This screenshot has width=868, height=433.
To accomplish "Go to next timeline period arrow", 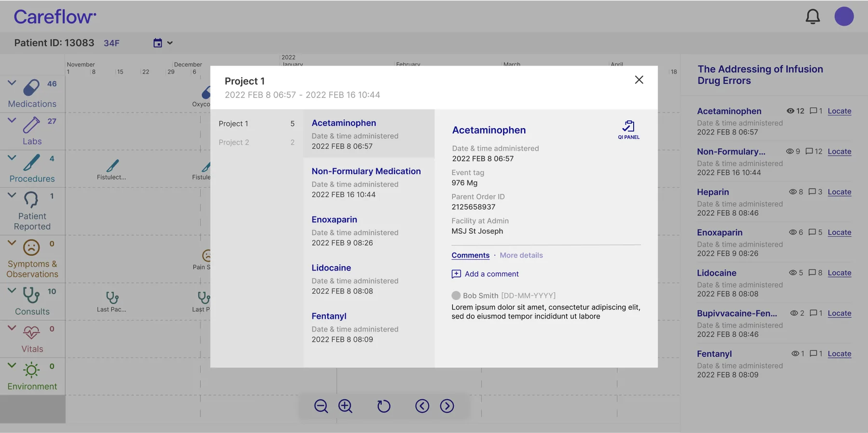I will point(447,406).
